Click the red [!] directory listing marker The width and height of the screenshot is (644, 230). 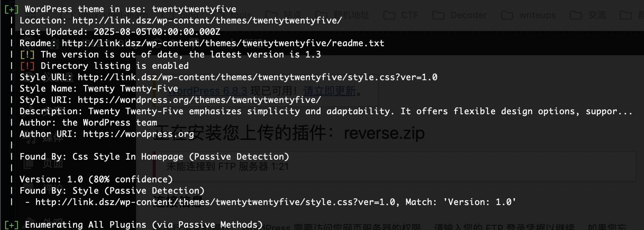click(x=27, y=66)
